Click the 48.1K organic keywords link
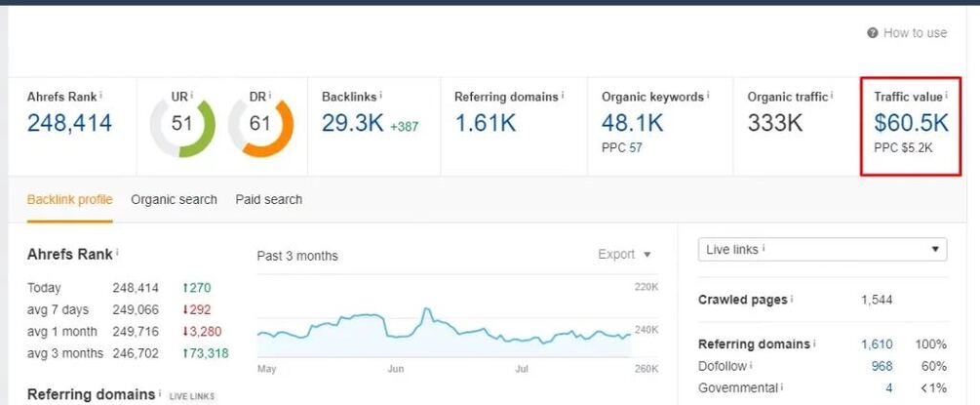 pos(632,124)
